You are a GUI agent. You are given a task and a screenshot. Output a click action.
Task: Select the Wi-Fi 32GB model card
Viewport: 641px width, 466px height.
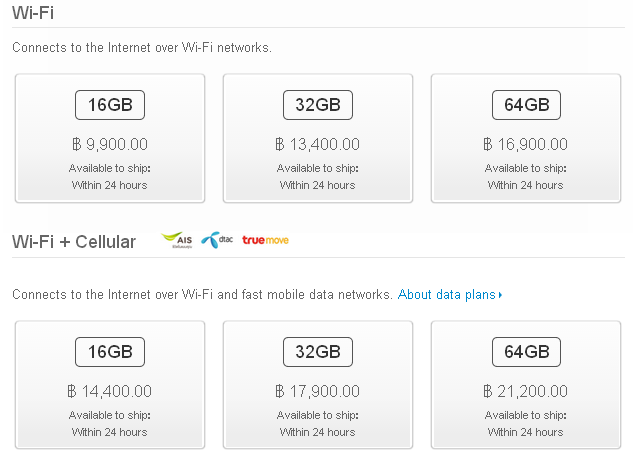318,138
